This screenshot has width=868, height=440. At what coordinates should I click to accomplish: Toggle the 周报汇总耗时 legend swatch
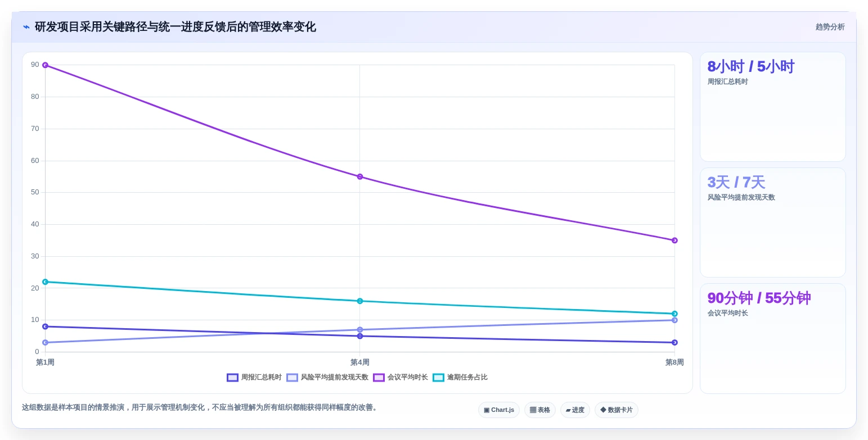[x=233, y=378]
